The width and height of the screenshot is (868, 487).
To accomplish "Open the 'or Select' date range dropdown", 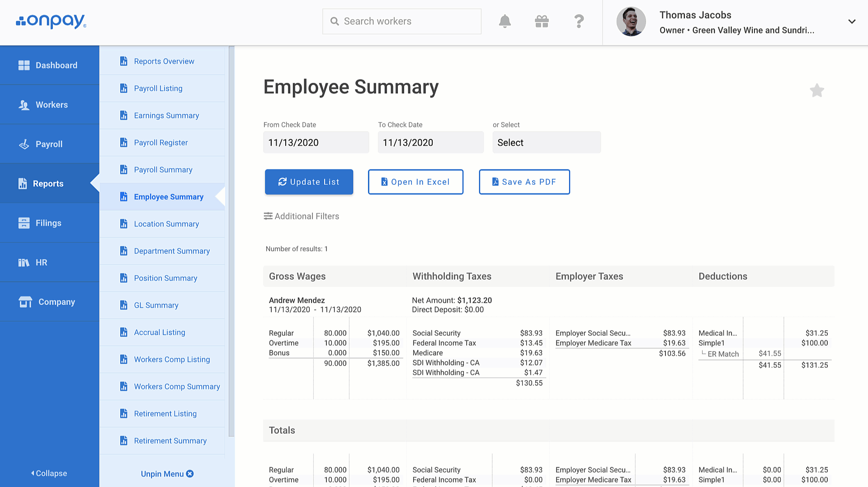I will click(x=547, y=142).
